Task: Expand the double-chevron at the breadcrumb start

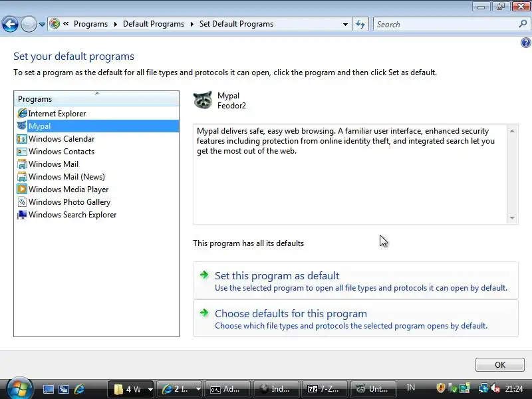Action: (66, 24)
